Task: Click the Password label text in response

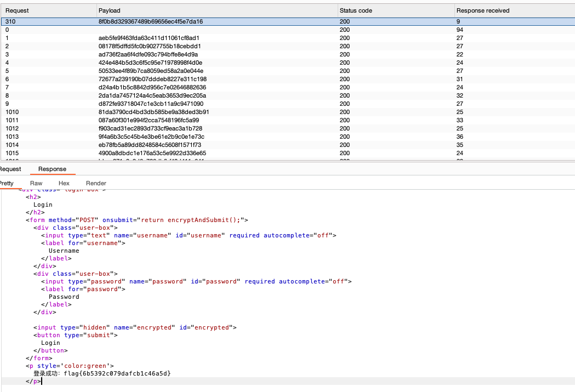Action: (64, 297)
